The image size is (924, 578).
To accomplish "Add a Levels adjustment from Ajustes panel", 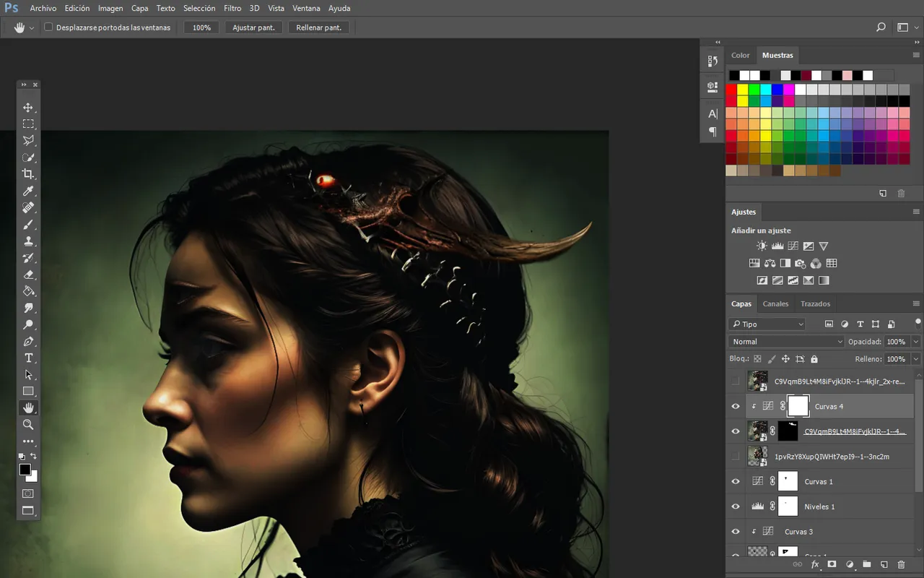I will [777, 246].
